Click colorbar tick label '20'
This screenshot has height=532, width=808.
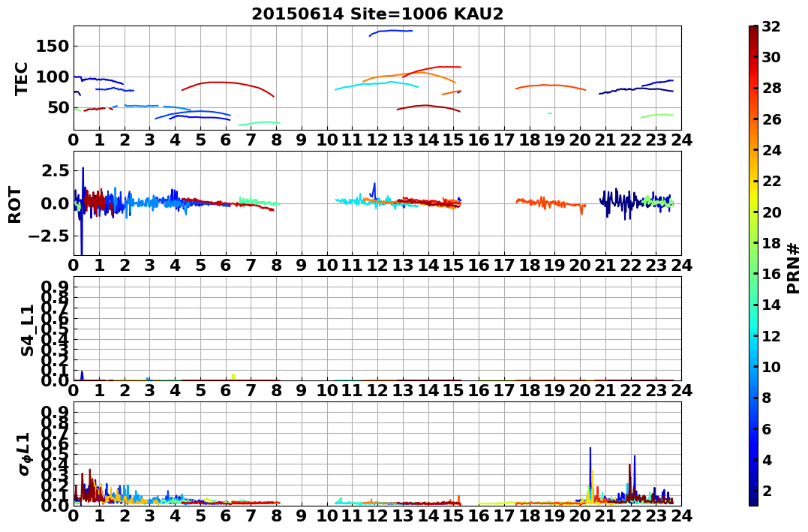(771, 212)
